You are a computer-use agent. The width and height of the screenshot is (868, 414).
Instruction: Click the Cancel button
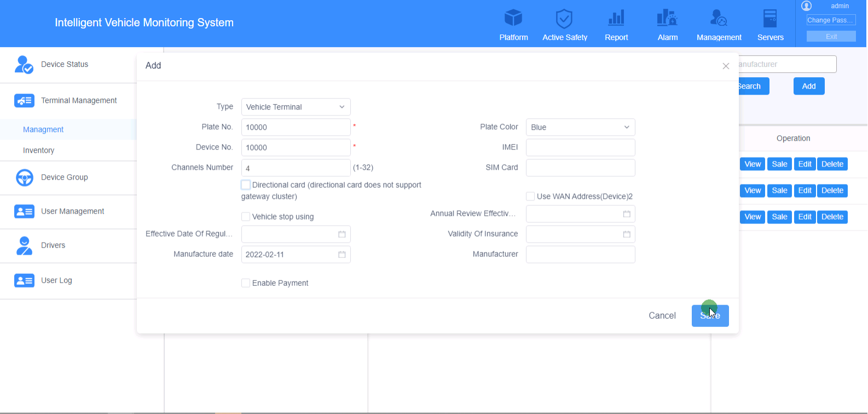click(662, 316)
